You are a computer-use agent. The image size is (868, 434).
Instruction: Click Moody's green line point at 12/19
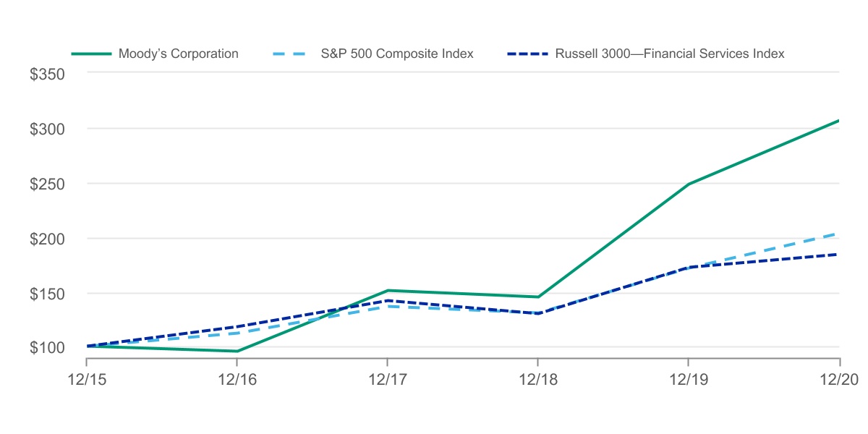pos(688,184)
